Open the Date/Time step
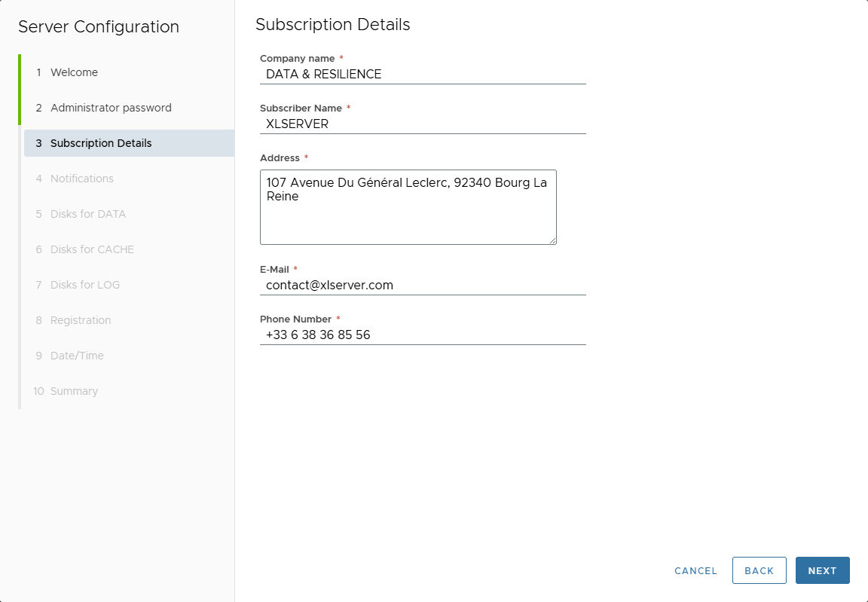 coord(77,356)
